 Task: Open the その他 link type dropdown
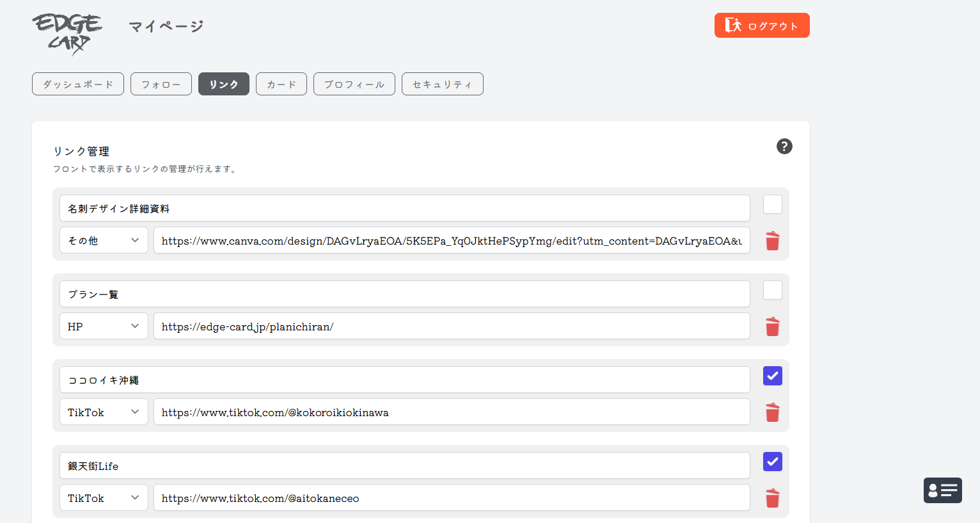coord(104,241)
